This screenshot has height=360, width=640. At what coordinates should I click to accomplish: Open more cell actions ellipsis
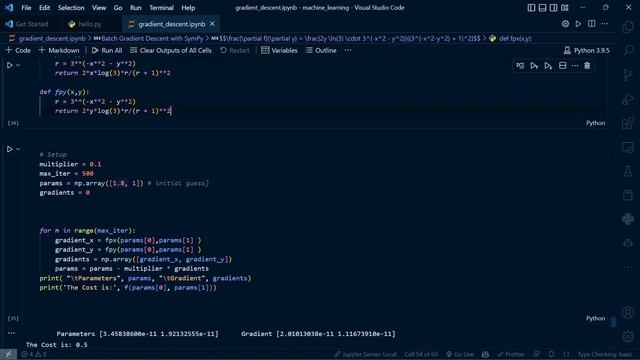(575, 66)
